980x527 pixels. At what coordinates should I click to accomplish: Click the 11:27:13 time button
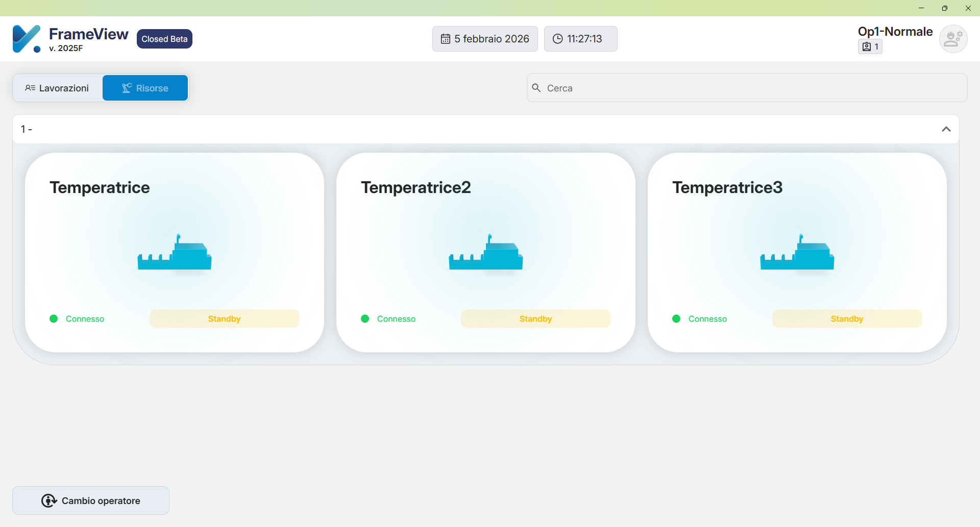581,39
